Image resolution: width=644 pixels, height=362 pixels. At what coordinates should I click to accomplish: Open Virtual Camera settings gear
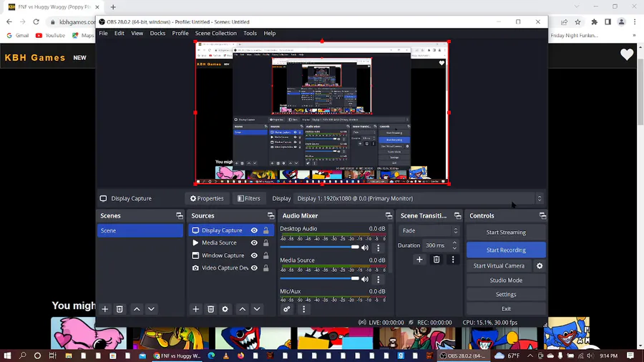pyautogui.click(x=540, y=266)
